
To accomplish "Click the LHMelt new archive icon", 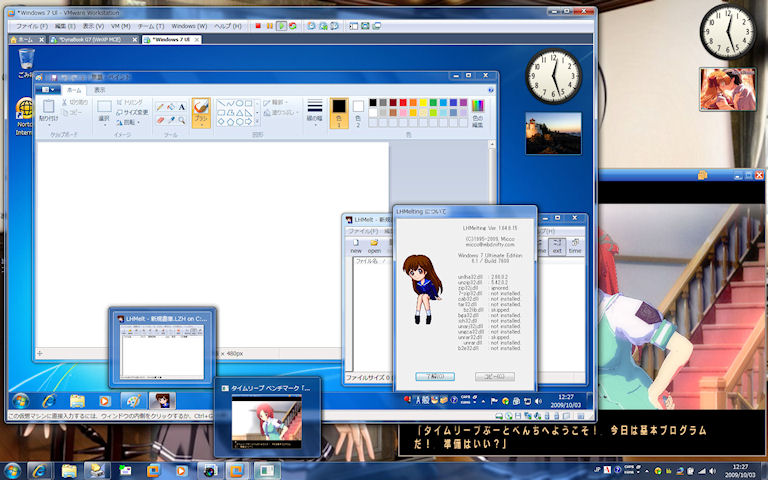I will [x=356, y=246].
